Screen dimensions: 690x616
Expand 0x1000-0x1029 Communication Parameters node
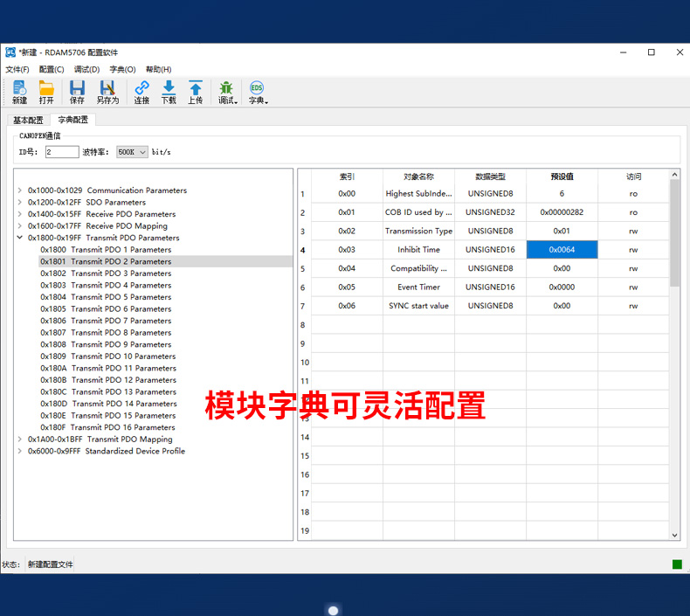pyautogui.click(x=20, y=190)
